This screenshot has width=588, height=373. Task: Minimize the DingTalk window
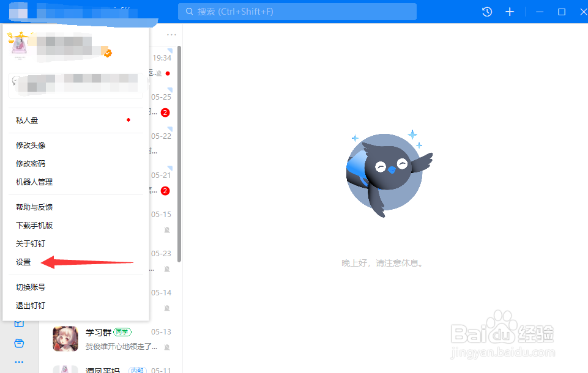(540, 12)
